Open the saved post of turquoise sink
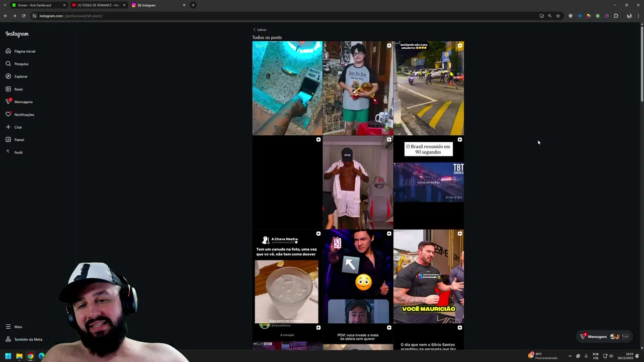 (x=287, y=88)
